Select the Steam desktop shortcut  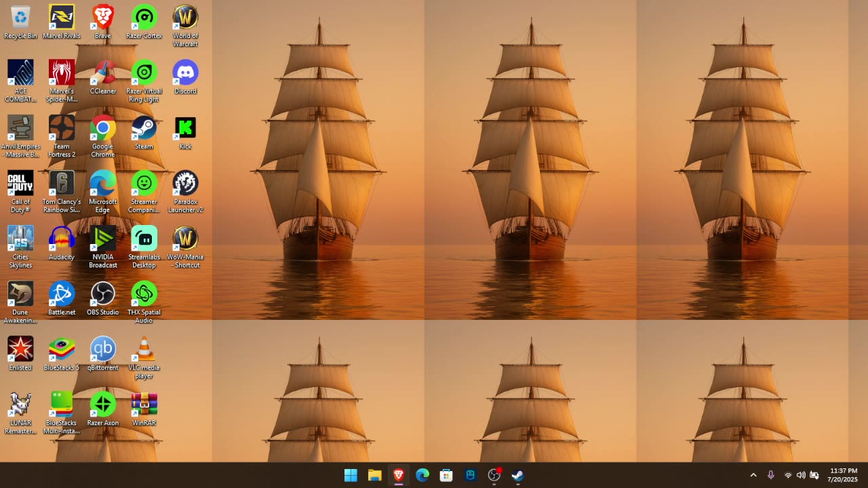coord(144,132)
